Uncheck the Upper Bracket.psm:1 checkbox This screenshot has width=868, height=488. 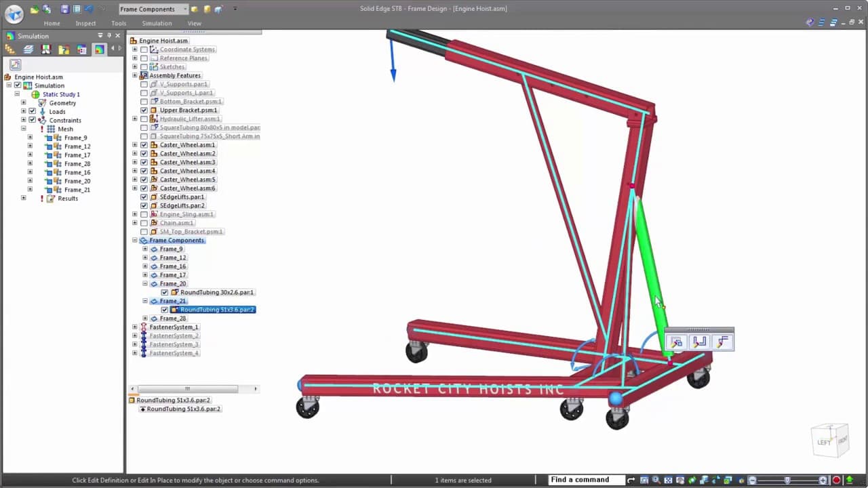coord(144,110)
